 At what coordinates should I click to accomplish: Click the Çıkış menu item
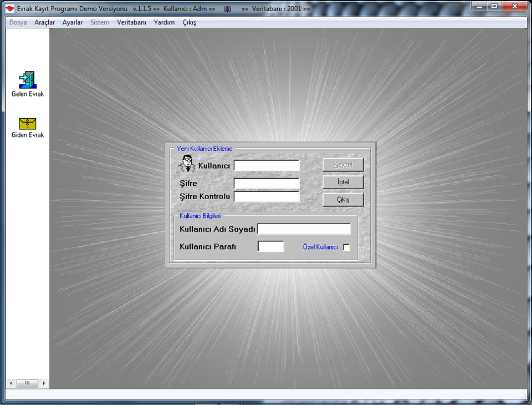[190, 22]
